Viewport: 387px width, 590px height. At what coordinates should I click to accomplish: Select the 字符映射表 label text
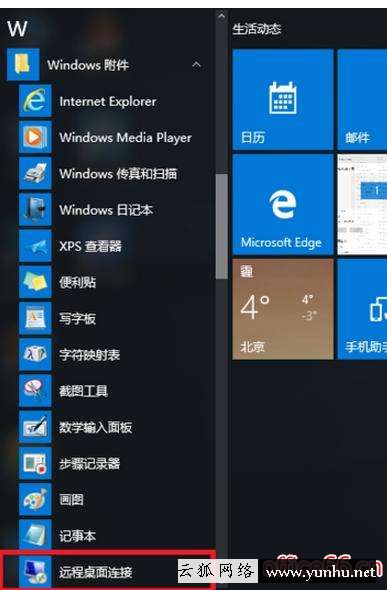pyautogui.click(x=90, y=354)
